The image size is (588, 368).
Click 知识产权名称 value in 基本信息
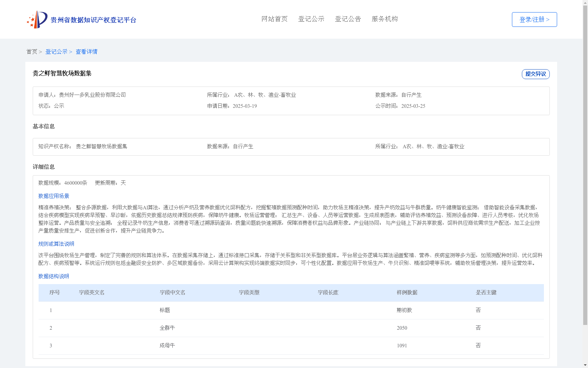pyautogui.click(x=101, y=146)
